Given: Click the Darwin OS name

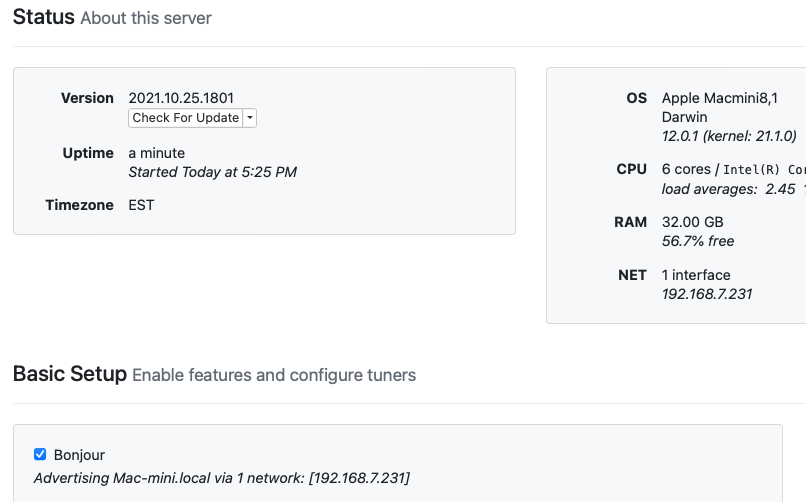Looking at the screenshot, I should (685, 117).
